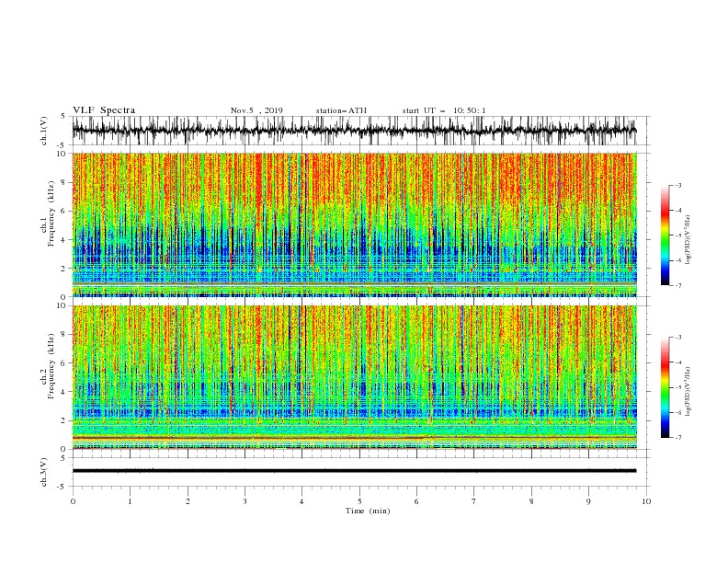Click the ch.2 spectrogram panel
728x563 pixels.
click(x=354, y=377)
